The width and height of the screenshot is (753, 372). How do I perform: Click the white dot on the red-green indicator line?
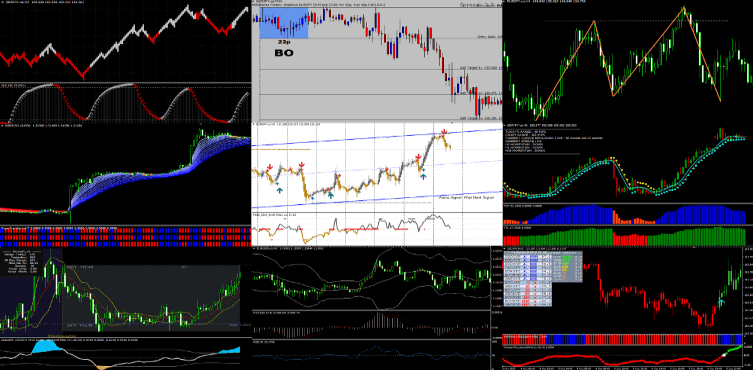(x=725, y=355)
